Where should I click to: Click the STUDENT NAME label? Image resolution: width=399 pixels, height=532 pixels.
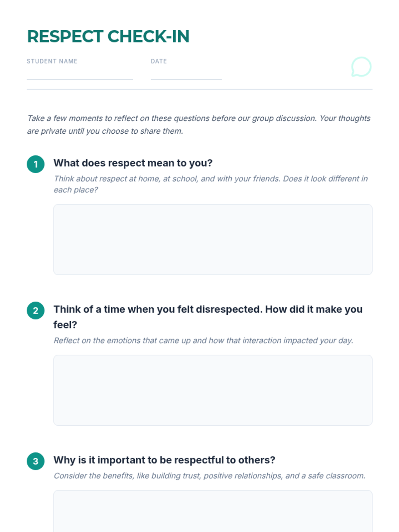point(52,61)
